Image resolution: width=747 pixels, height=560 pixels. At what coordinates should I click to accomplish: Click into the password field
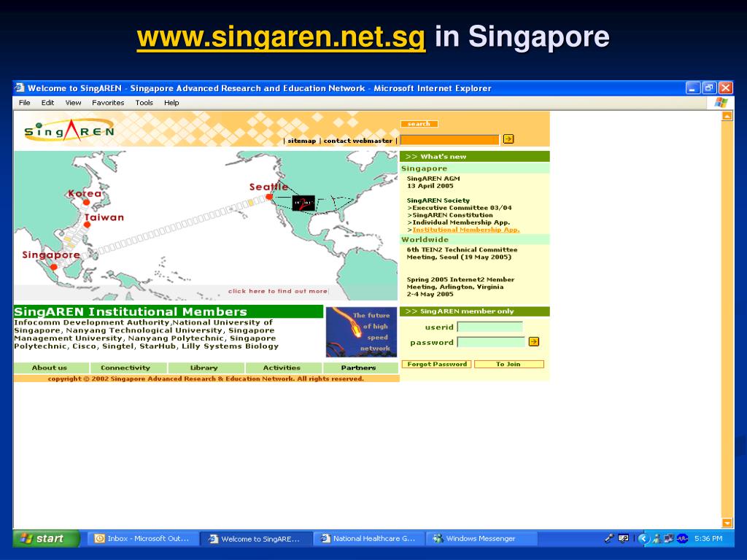point(491,342)
